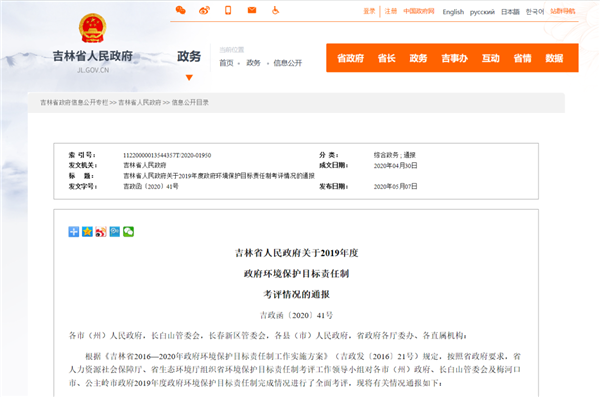
Task: Open the 省情 menu item
Action: [x=522, y=58]
